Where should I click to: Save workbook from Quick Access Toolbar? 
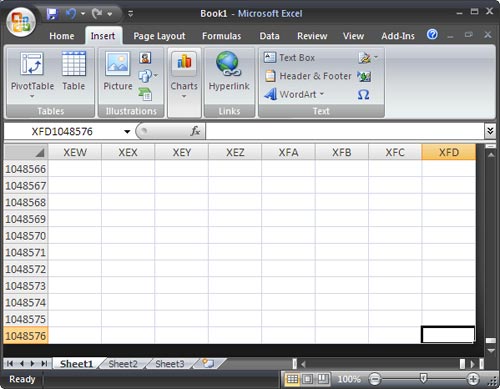[x=52, y=14]
